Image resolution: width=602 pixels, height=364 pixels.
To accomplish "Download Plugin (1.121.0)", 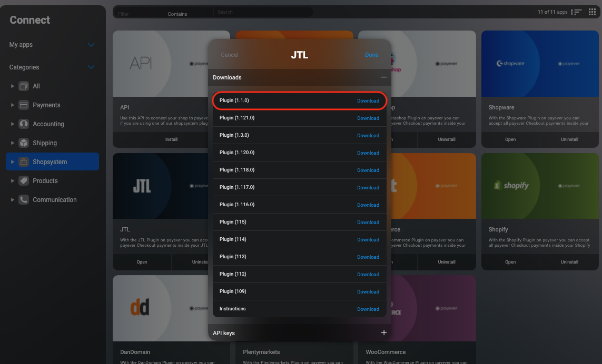I will pyautogui.click(x=368, y=118).
